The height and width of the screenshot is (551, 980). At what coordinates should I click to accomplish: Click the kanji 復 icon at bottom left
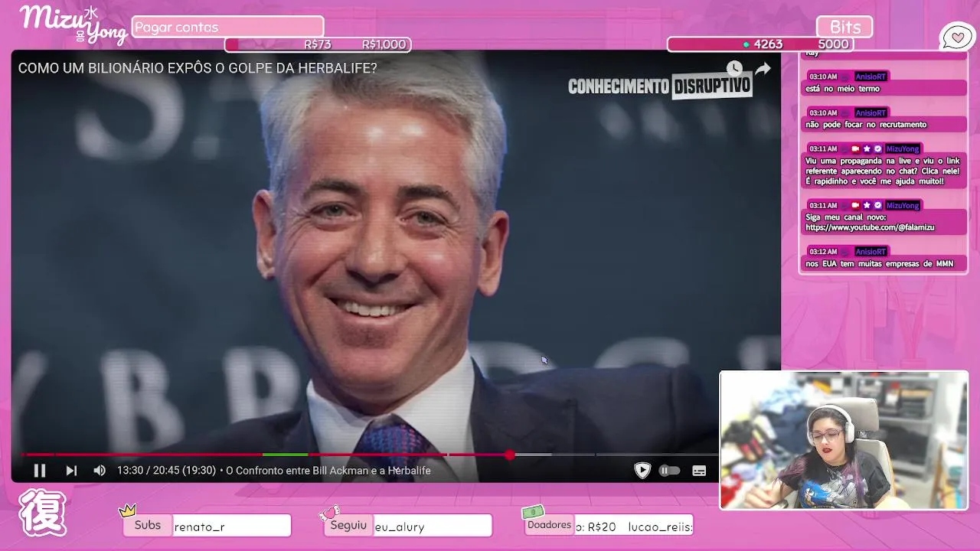coord(43,513)
